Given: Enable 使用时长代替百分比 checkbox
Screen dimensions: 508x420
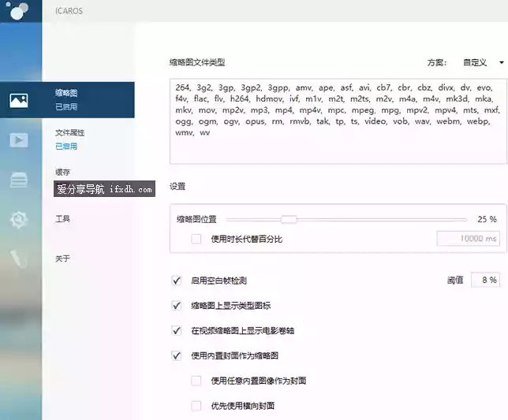Looking at the screenshot, I should click(196, 239).
